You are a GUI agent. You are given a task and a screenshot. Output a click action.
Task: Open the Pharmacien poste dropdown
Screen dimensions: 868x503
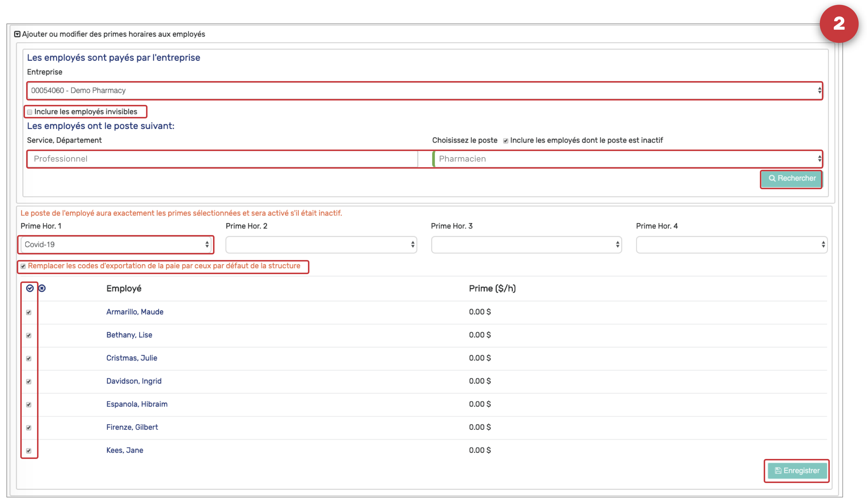[x=628, y=159]
